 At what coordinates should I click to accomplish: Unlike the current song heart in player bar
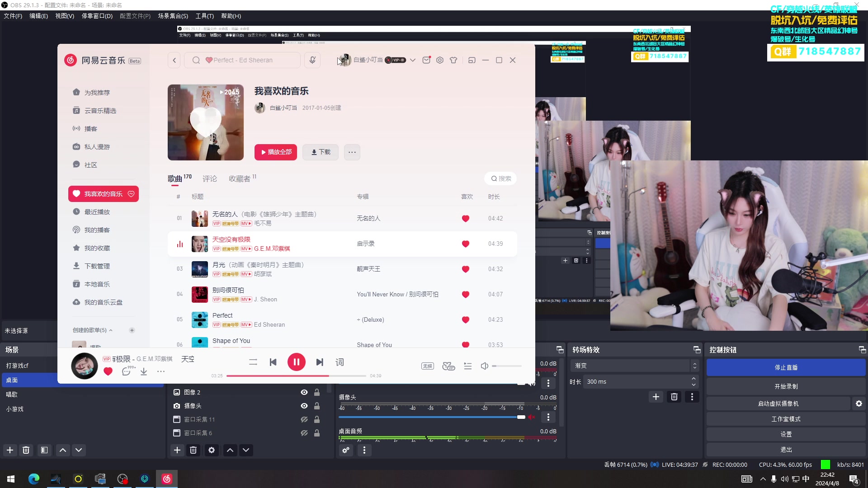108,371
